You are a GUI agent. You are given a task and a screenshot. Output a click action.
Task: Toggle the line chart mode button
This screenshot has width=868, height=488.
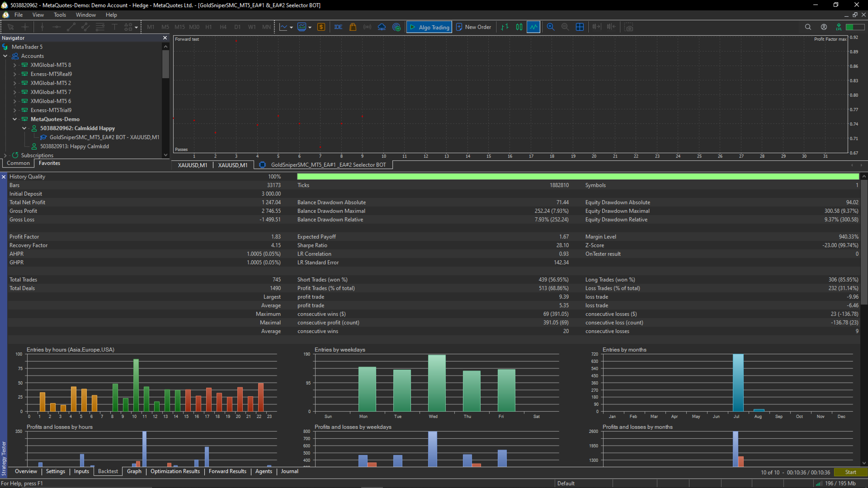534,27
